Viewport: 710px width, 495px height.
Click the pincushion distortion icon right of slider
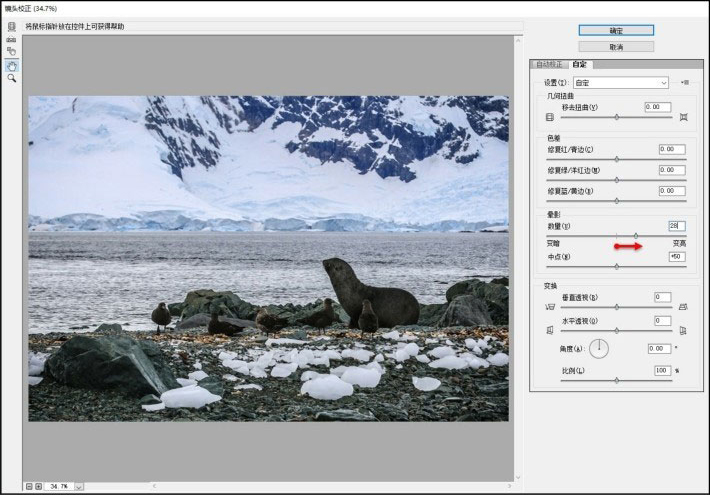[x=683, y=117]
